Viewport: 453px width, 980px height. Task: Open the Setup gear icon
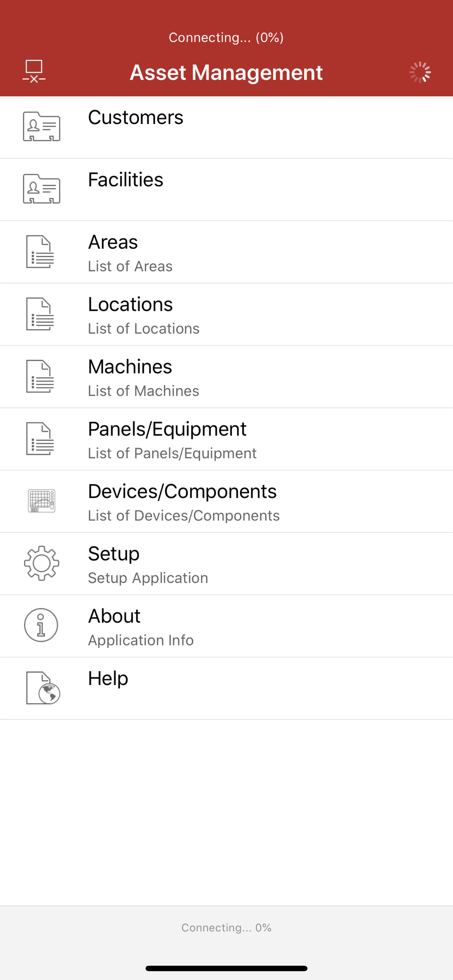coord(42,563)
